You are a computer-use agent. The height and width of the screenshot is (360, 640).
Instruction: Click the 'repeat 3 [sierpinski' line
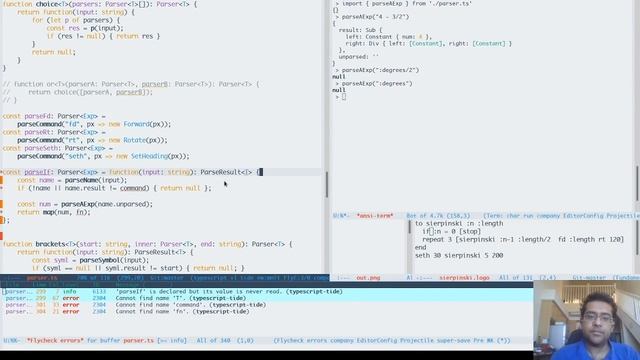[523, 240]
